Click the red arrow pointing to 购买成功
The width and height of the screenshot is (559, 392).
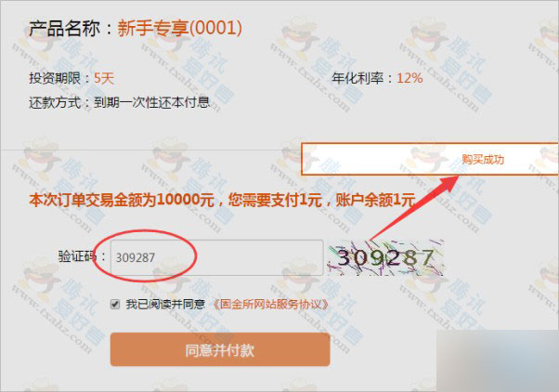(x=414, y=206)
